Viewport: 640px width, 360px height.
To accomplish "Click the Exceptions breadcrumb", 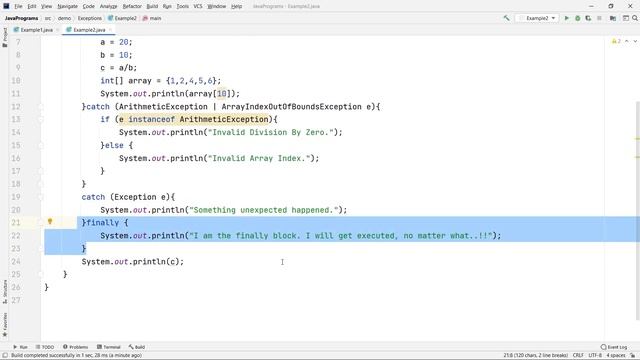I will tap(89, 18).
